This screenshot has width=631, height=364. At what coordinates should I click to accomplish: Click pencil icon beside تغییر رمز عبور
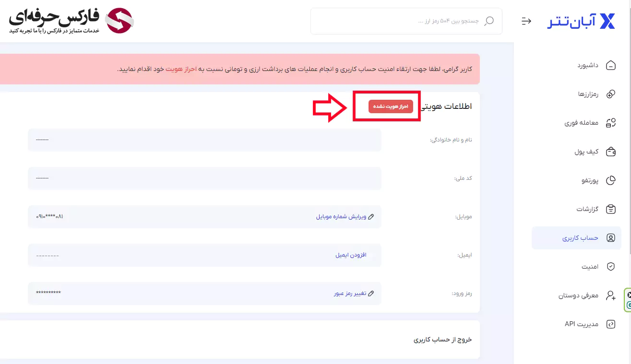371,294
